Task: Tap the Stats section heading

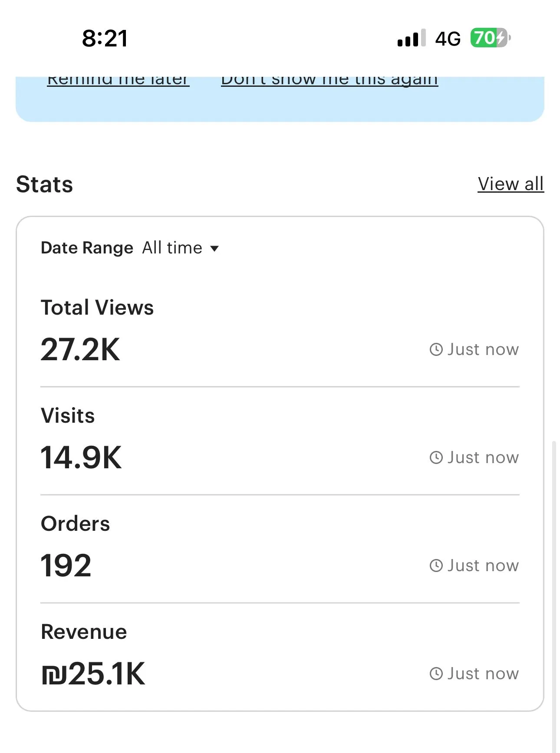Action: point(44,184)
